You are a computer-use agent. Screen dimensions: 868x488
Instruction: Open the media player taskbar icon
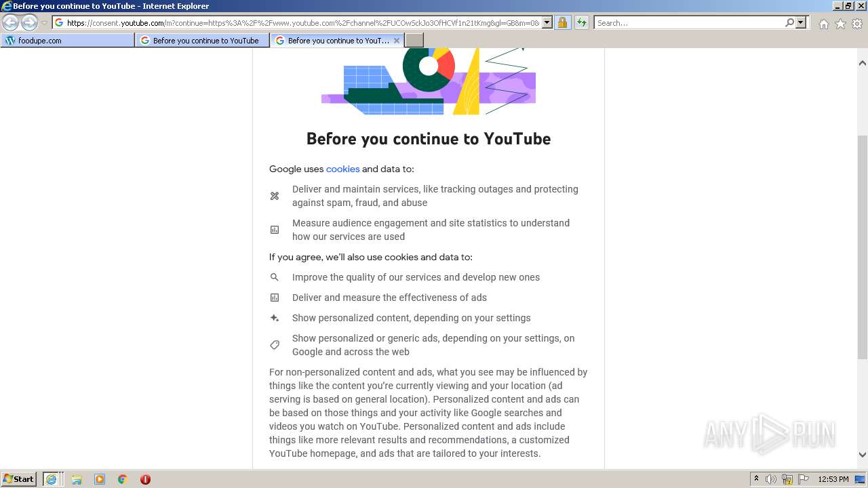tap(100, 479)
